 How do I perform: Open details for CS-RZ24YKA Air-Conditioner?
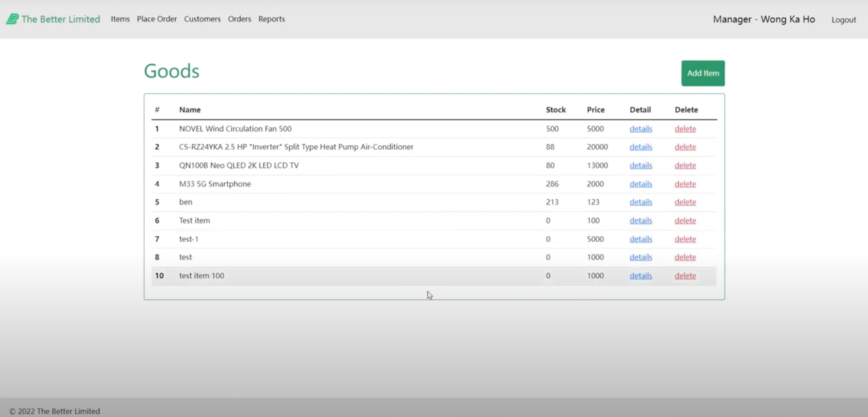coord(640,147)
